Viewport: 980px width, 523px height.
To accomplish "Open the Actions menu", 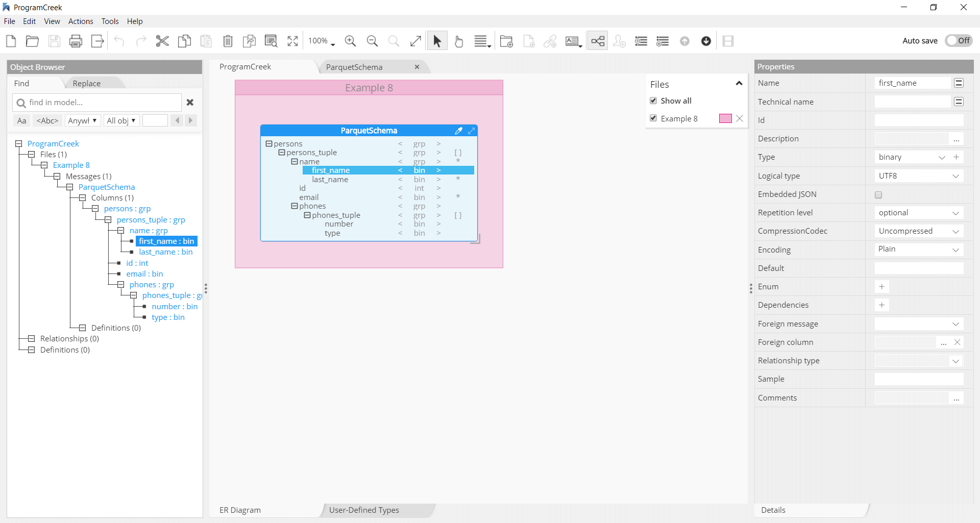I will (81, 21).
